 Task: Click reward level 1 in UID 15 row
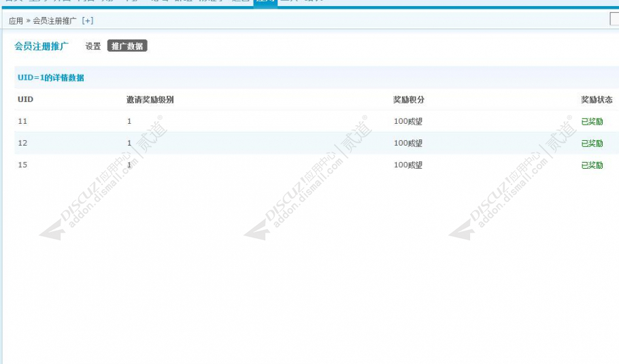click(x=129, y=165)
